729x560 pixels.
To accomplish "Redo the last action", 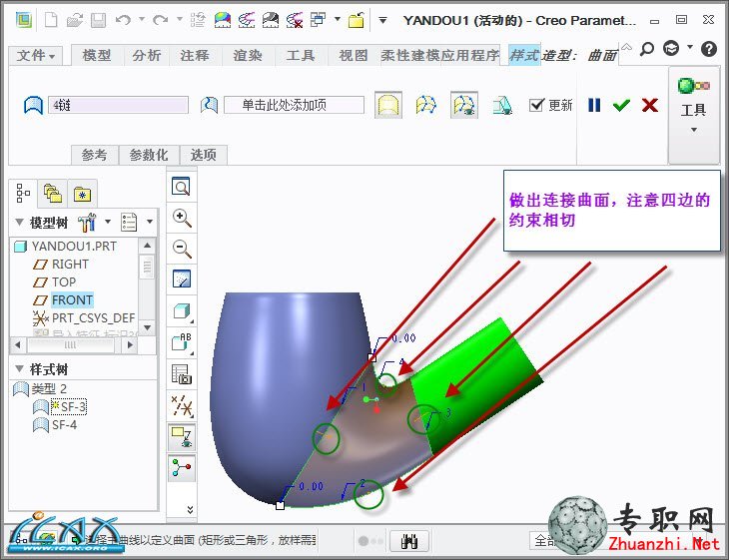I will [x=161, y=20].
